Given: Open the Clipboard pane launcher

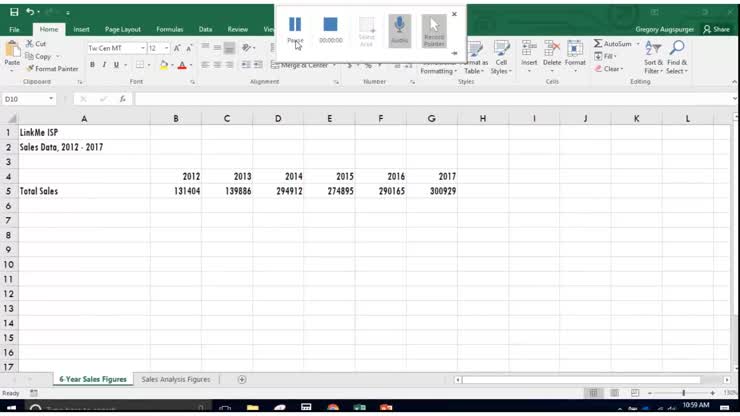Looking at the screenshot, I should [x=80, y=82].
